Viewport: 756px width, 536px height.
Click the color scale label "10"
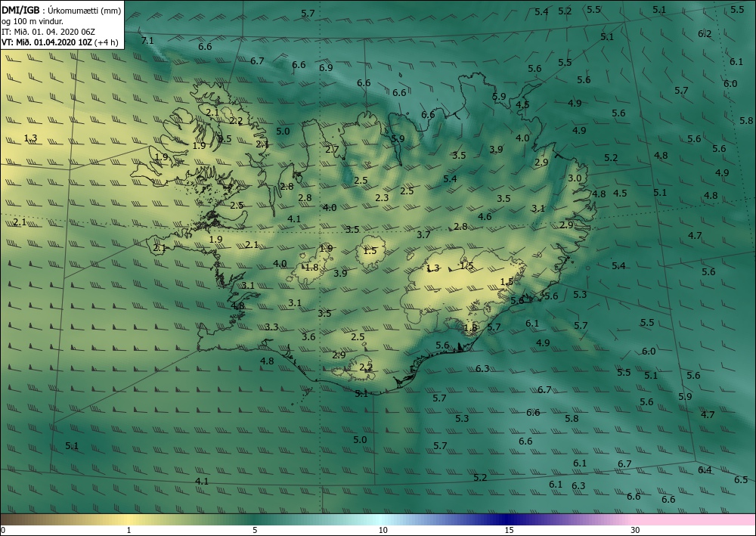[383, 530]
